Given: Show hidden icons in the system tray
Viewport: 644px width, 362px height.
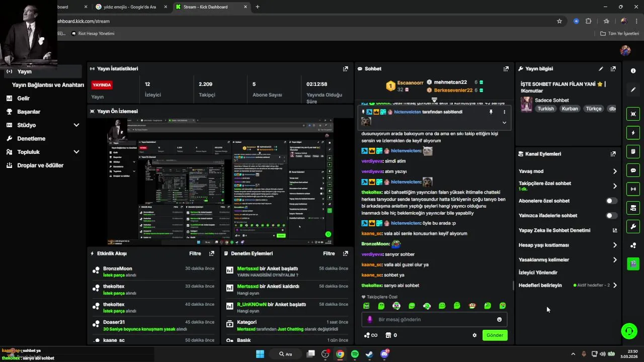Looking at the screenshot, I should [x=573, y=354].
